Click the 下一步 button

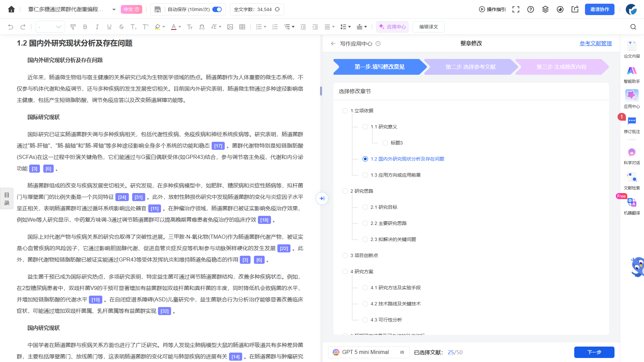click(x=594, y=352)
